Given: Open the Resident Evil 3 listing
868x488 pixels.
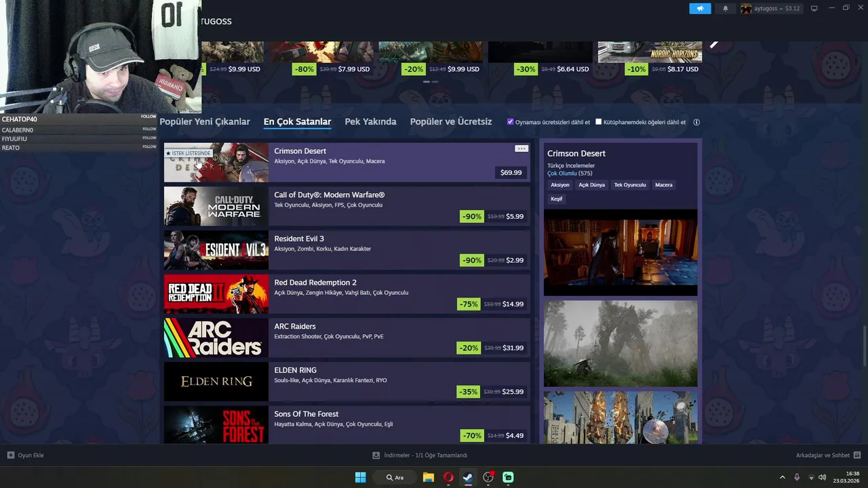Looking at the screenshot, I should 347,250.
